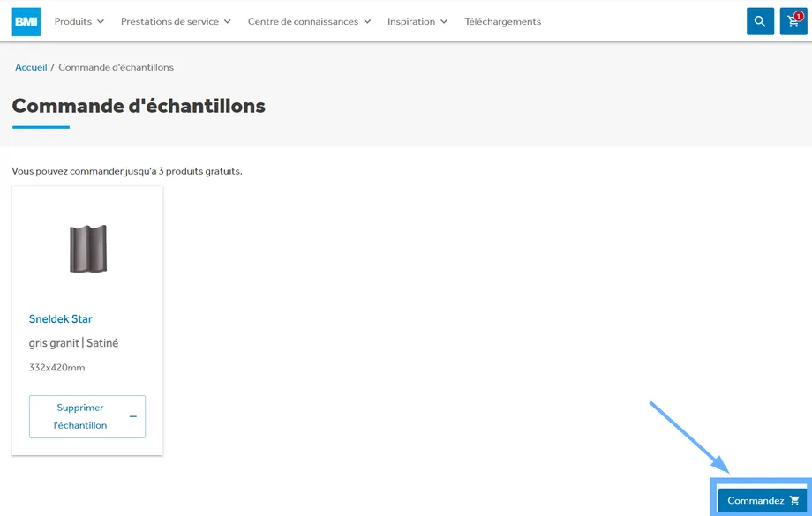Click the minus icon in Supprimer button

point(133,416)
